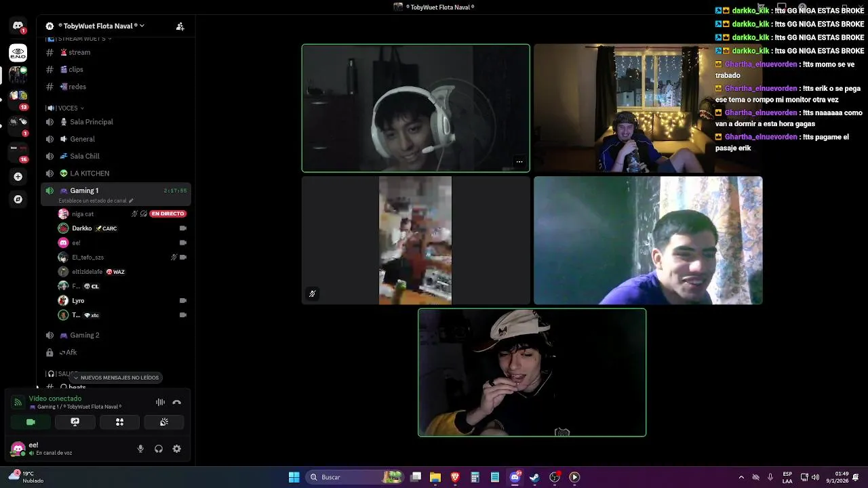Viewport: 868px width, 488px height.
Task: Click the invite people icon beside server name
Action: pos(180,26)
